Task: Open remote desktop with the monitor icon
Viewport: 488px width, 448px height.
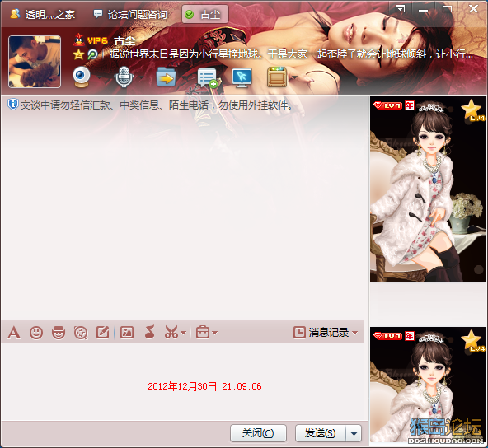Action: pos(242,77)
